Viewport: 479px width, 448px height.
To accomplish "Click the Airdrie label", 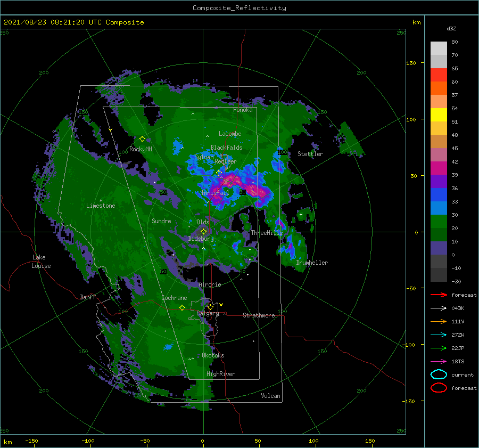I will (210, 284).
